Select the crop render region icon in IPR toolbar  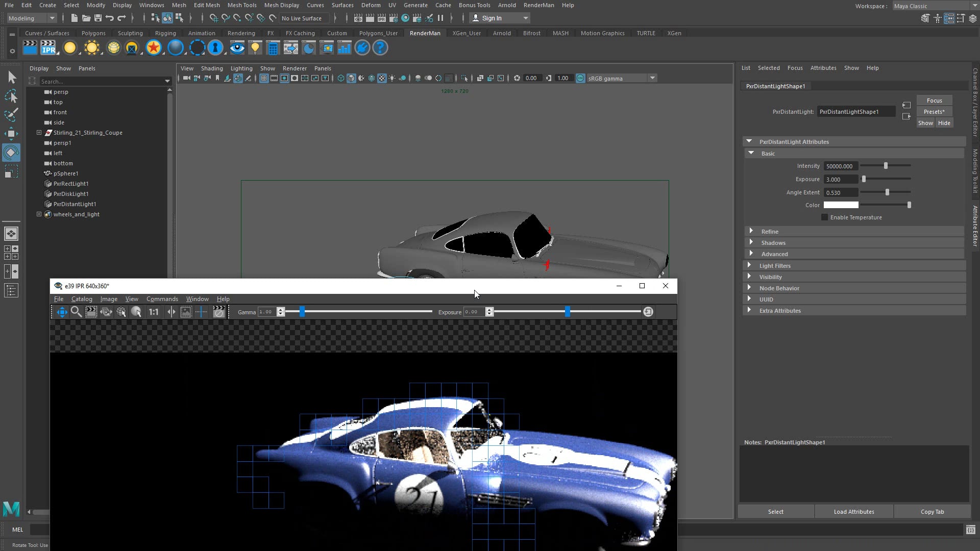pyautogui.click(x=91, y=312)
